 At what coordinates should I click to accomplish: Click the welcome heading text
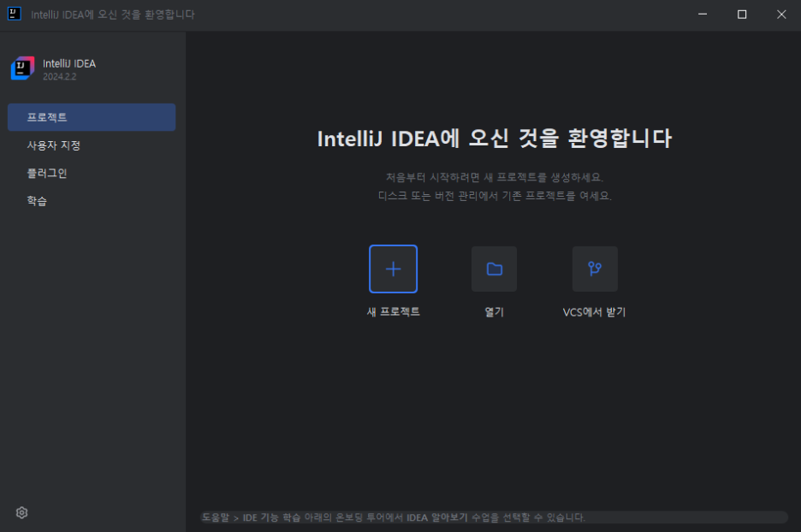[x=495, y=139]
